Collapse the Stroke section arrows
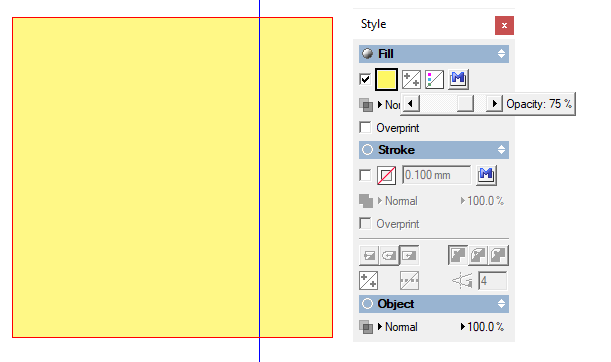The image size is (611, 362). [x=502, y=150]
